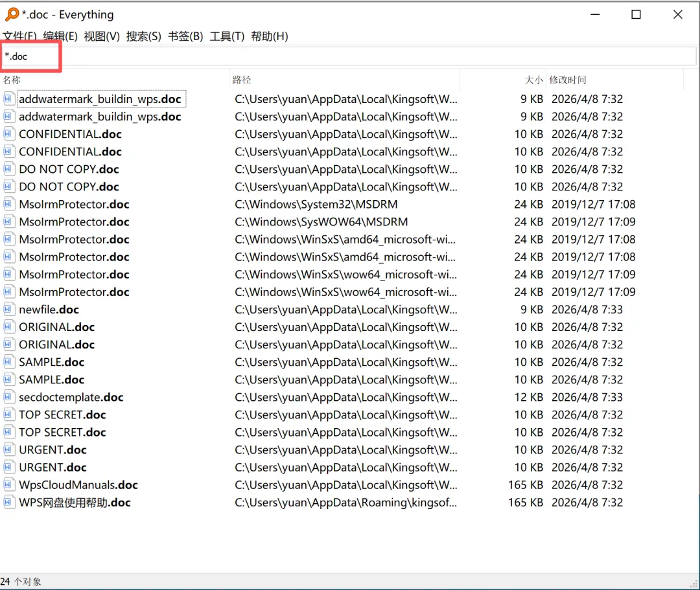Click the Roaming\kingsof... path cell

tap(346, 503)
